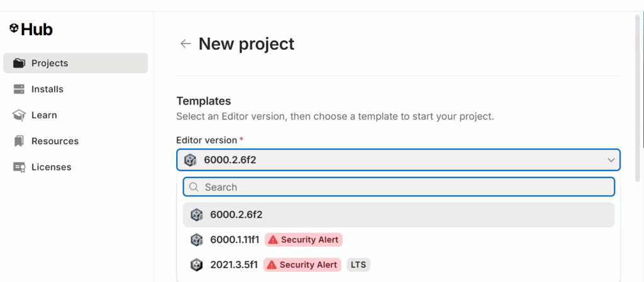Viewport: 644px width, 282px height.
Task: Click the vertical scrollbar on the right
Action: click(638, 82)
